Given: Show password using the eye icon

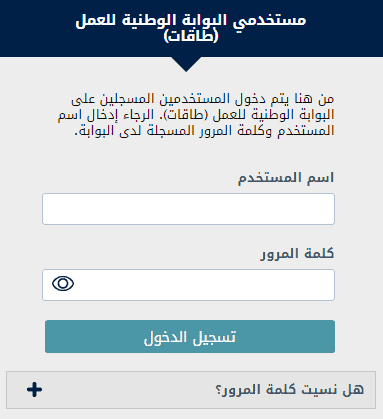Looking at the screenshot, I should 63,284.
